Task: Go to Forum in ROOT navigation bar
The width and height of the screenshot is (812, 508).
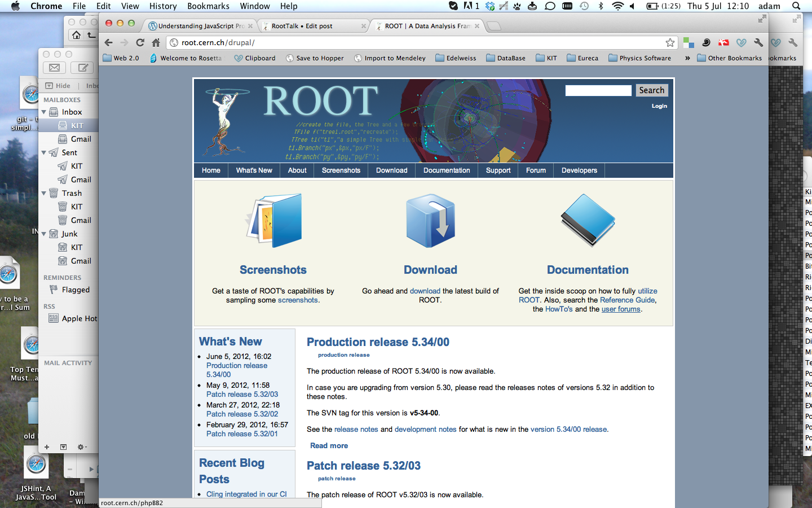Action: [x=536, y=170]
